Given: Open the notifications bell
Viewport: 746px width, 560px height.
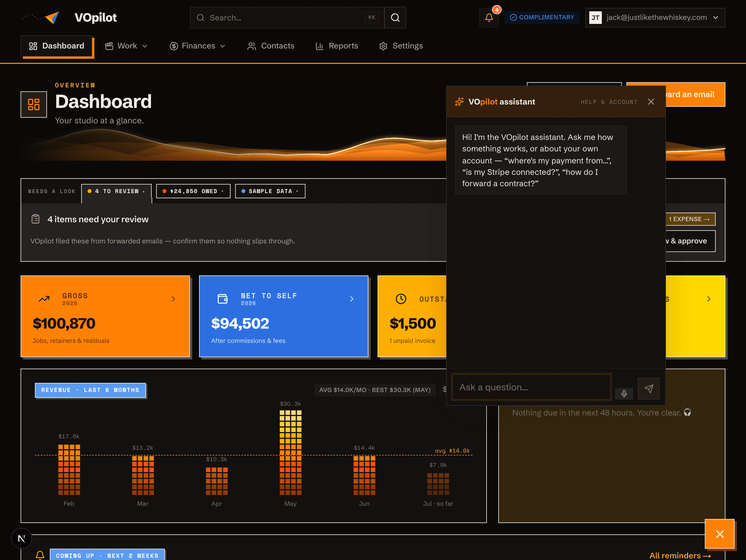Looking at the screenshot, I should [489, 18].
